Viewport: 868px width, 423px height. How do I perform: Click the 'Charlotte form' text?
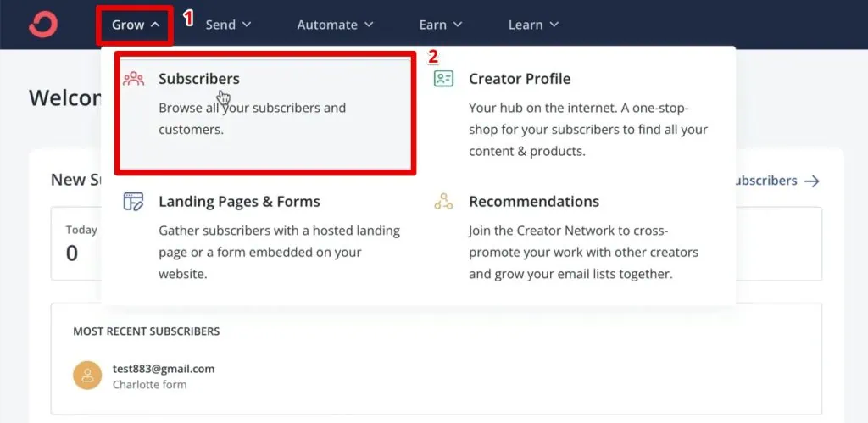click(149, 384)
